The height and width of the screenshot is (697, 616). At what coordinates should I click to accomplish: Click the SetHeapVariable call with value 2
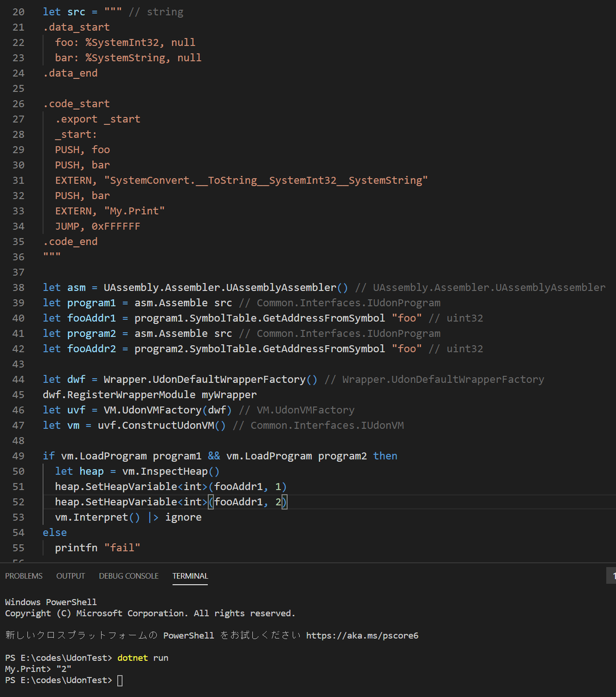(x=171, y=502)
